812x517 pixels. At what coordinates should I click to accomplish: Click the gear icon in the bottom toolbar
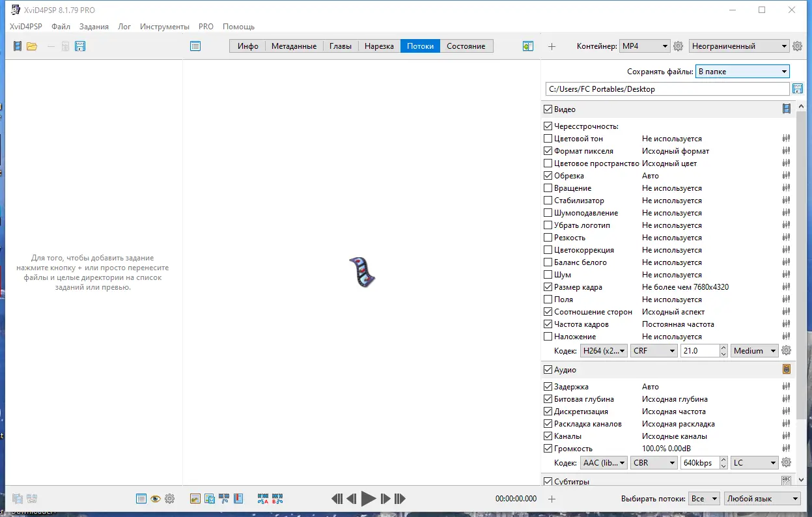[170, 499]
